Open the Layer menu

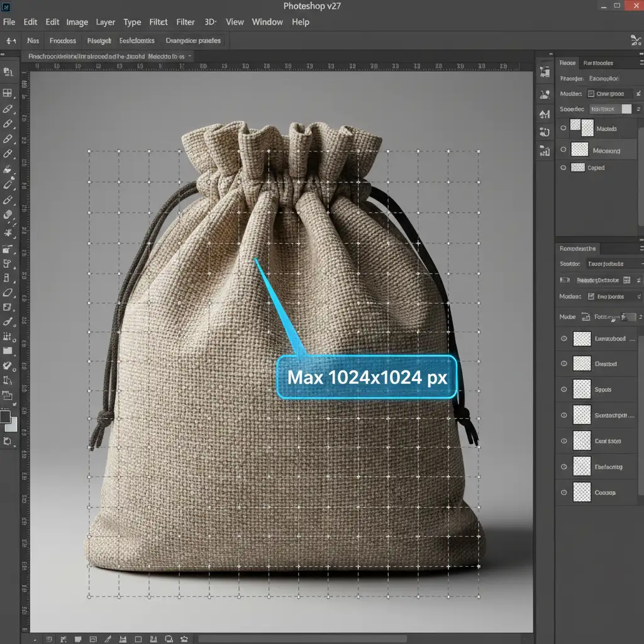pos(105,22)
